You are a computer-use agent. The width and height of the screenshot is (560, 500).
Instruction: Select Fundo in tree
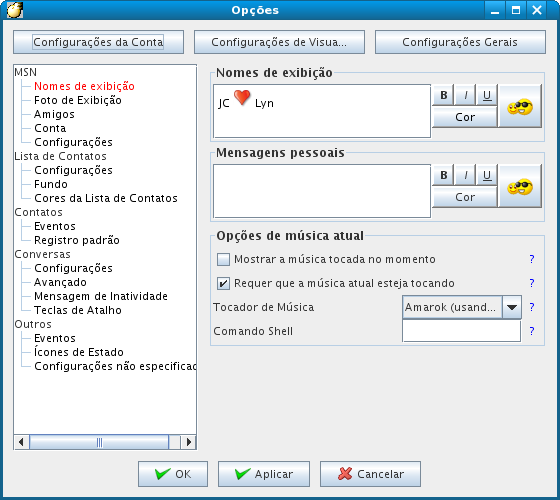tap(51, 184)
